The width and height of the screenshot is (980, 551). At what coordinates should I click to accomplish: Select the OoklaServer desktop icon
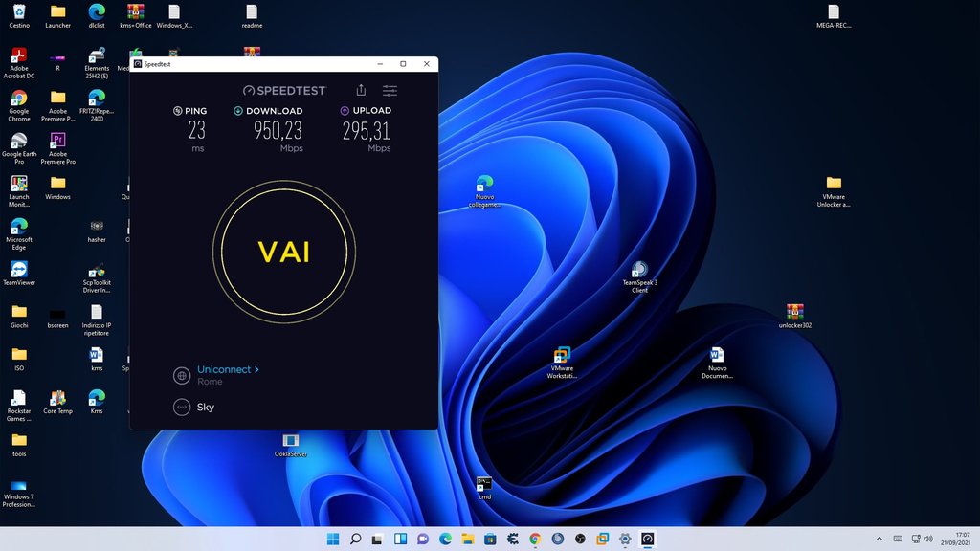point(291,441)
